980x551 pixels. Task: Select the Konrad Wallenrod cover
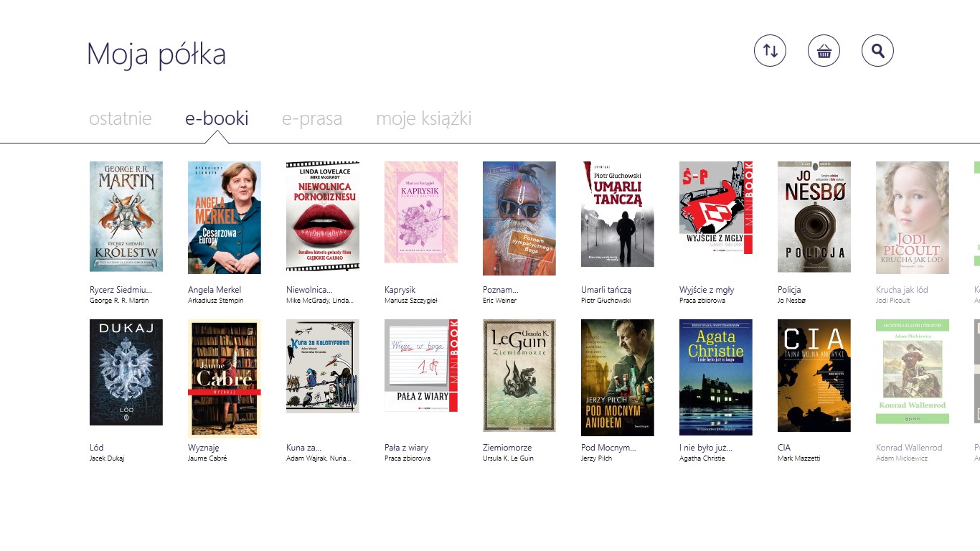913,371
